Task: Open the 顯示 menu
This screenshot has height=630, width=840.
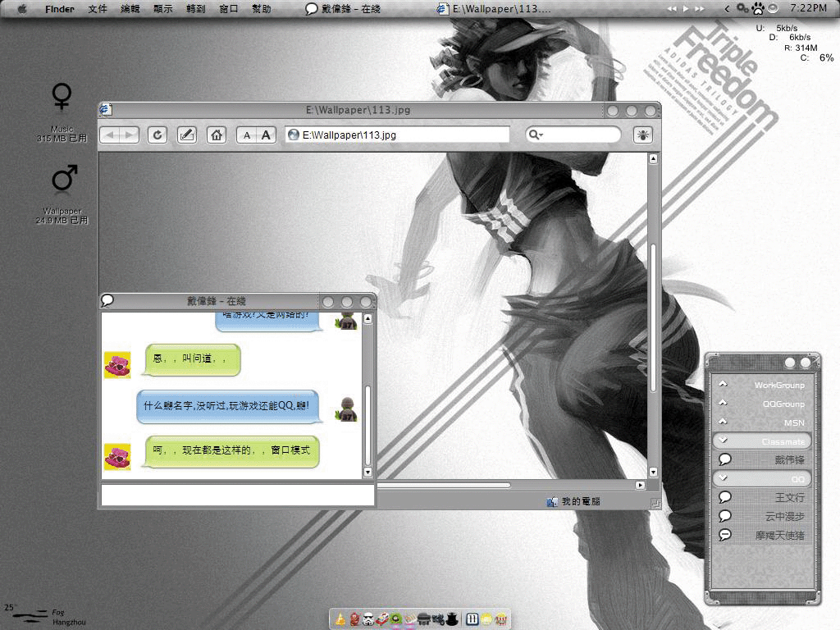Action: [x=163, y=9]
